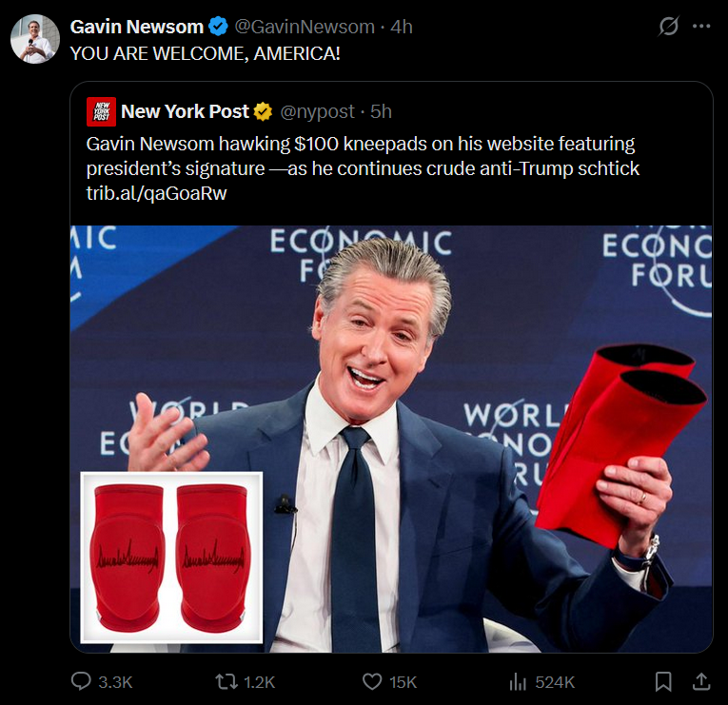Open the quoted tweet photo
This screenshot has height=705, width=728.
click(x=391, y=439)
